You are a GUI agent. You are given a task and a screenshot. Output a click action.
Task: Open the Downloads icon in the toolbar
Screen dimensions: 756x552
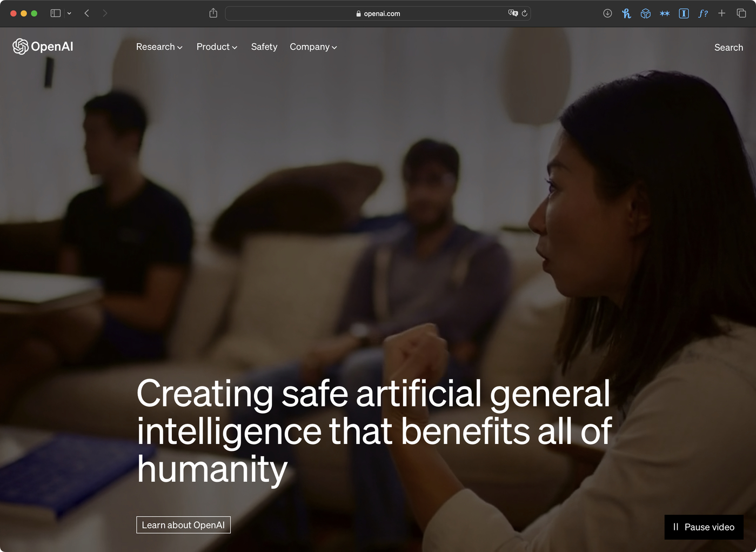pyautogui.click(x=607, y=13)
